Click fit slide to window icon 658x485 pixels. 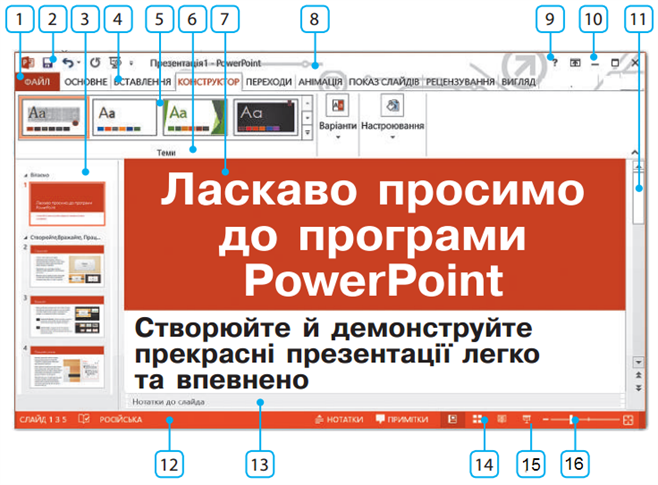point(628,421)
